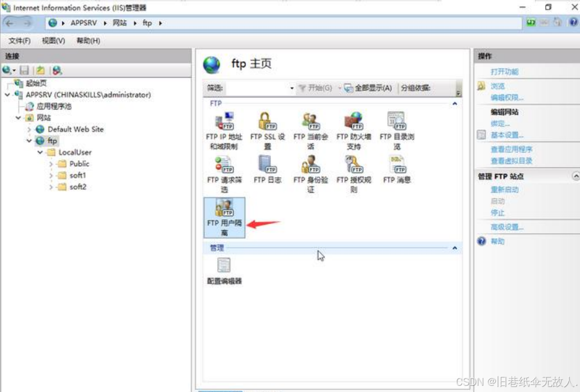The width and height of the screenshot is (580, 392).
Task: Click the delete connection icon in 连接 toolbar
Action: pos(57,70)
